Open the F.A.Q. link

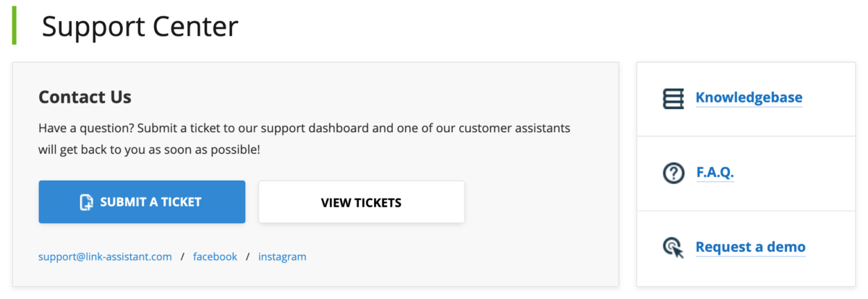coord(715,173)
